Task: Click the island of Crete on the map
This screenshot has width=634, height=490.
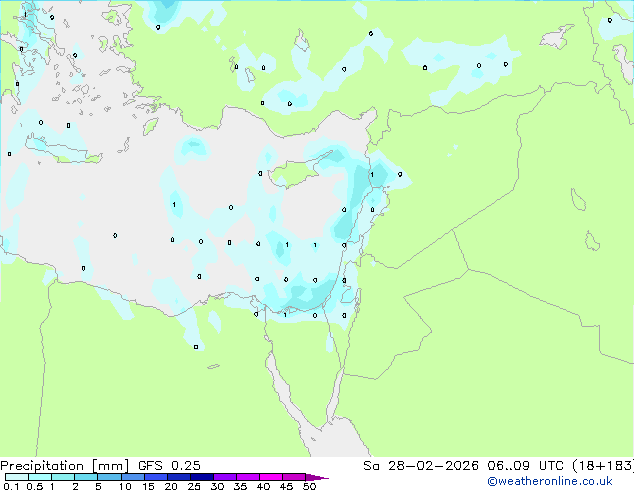Action: [65, 150]
